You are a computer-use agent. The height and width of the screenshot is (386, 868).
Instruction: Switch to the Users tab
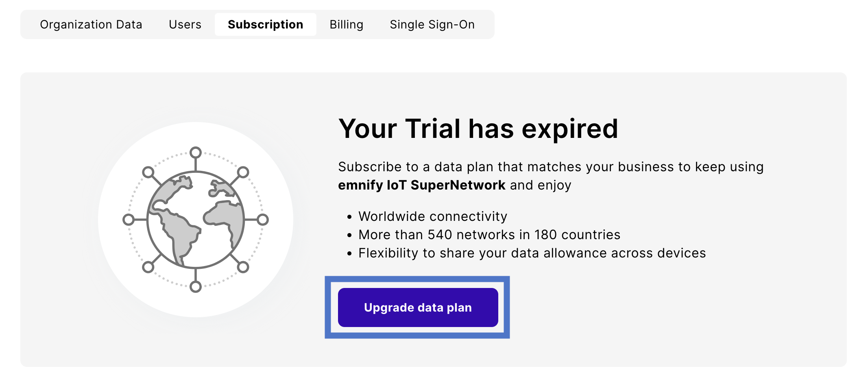click(x=185, y=24)
